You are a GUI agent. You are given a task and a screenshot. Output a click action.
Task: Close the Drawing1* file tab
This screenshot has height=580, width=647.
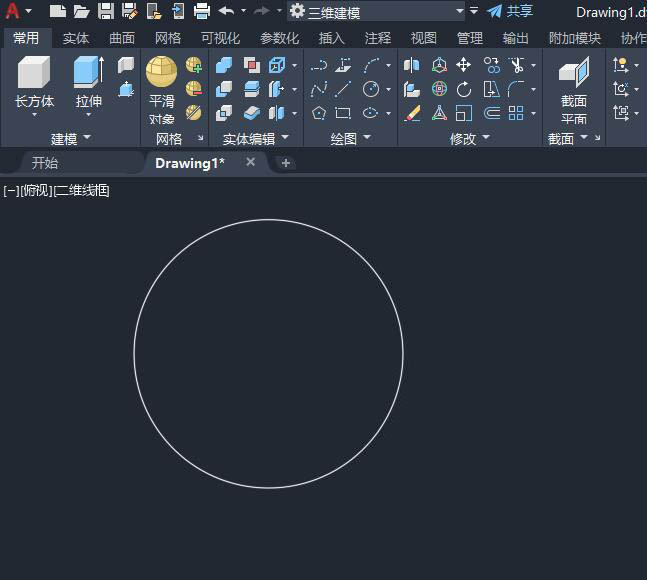250,162
